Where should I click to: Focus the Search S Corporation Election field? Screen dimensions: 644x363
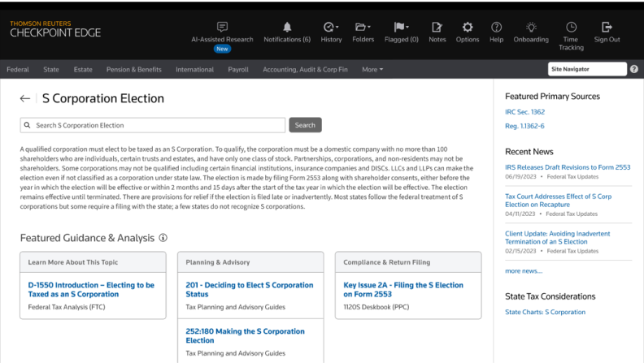pos(154,125)
